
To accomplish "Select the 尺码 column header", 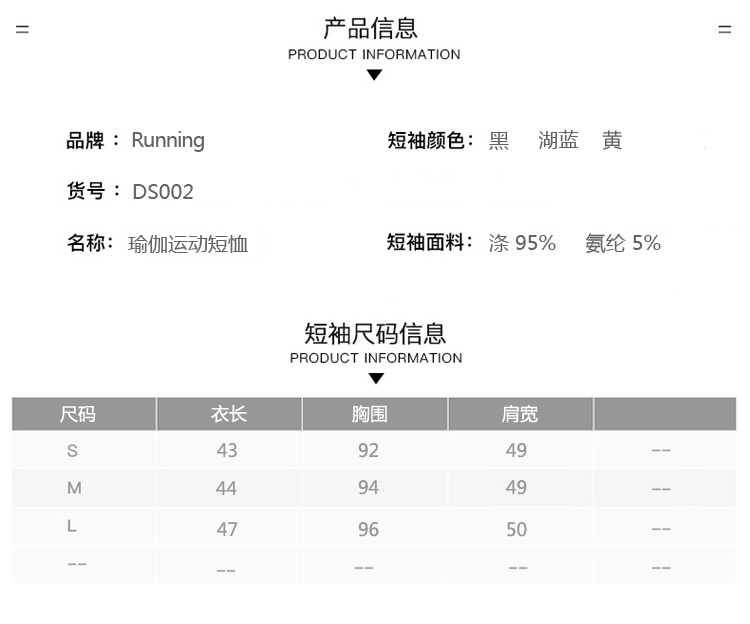I will (78, 414).
